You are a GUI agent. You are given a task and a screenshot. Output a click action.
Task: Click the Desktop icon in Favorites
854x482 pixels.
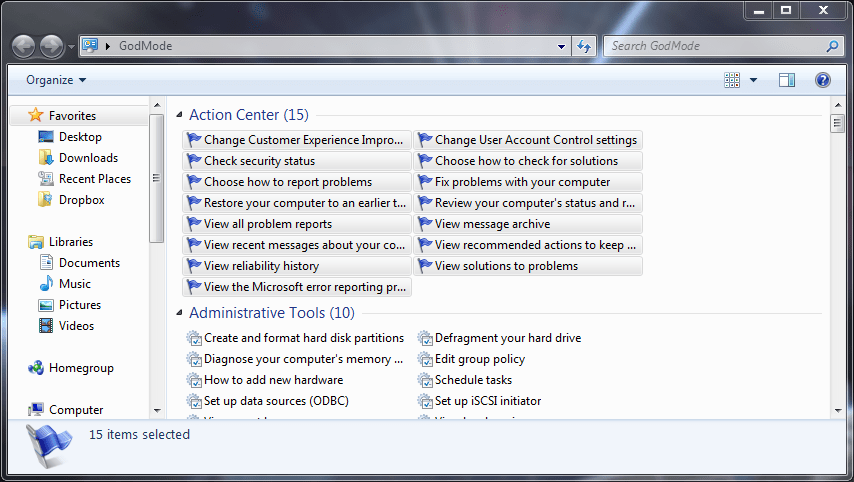coord(46,137)
